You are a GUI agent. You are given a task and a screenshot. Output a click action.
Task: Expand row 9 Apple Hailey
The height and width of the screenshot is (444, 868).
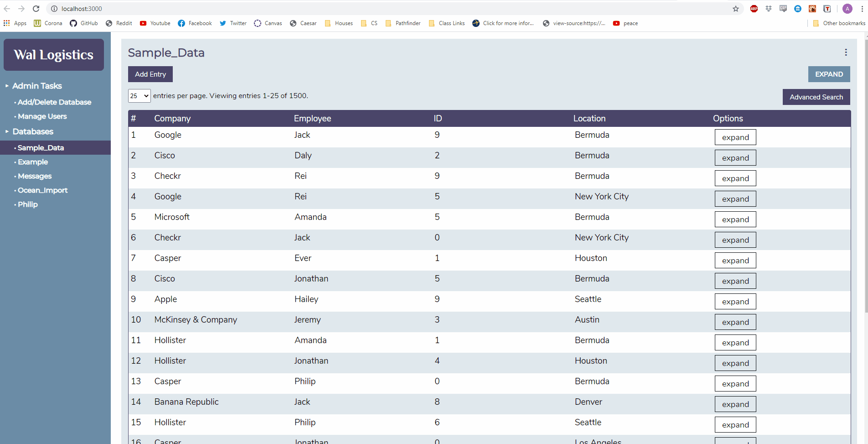point(735,302)
